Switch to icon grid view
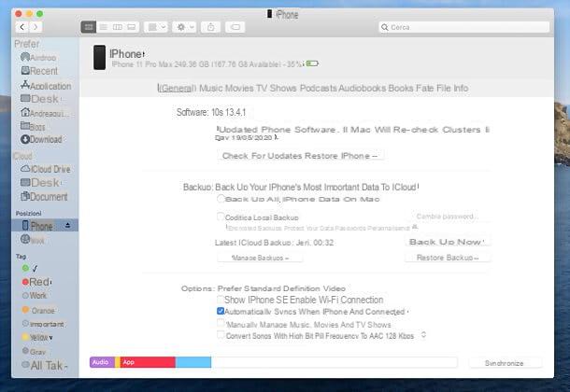This screenshot has width=570, height=392. tap(89, 27)
